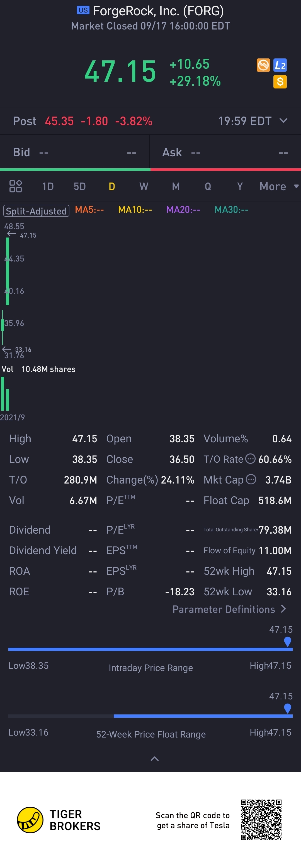301x868 pixels.
Task: Switch to the 1D chart tab
Action: pos(48,186)
